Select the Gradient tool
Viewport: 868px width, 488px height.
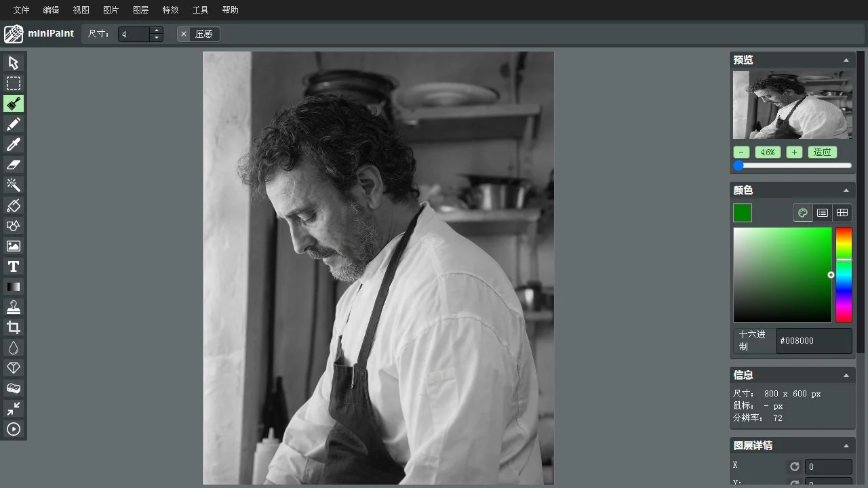[14, 287]
